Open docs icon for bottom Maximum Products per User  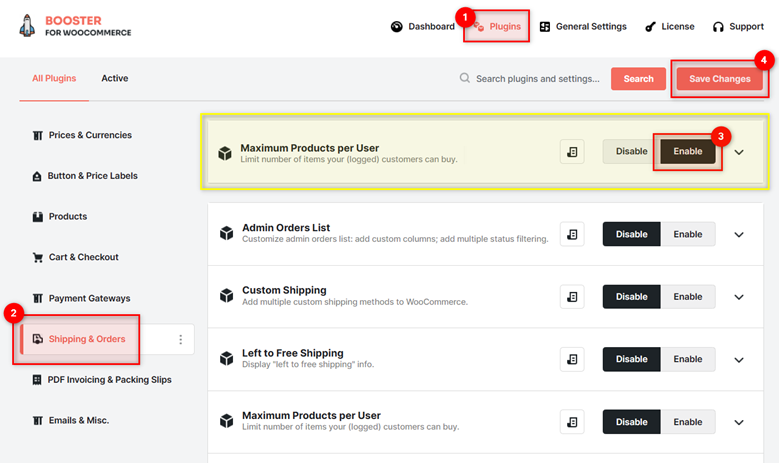click(572, 422)
